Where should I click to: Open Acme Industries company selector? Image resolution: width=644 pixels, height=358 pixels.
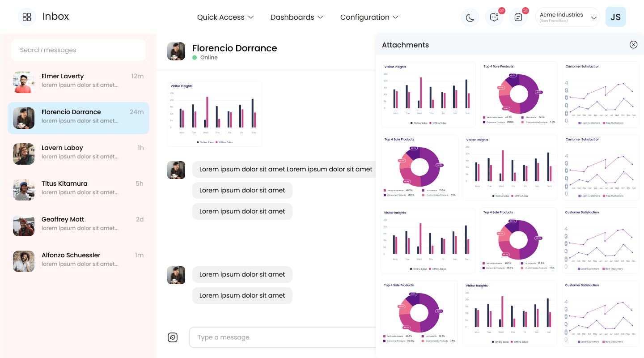coord(568,17)
